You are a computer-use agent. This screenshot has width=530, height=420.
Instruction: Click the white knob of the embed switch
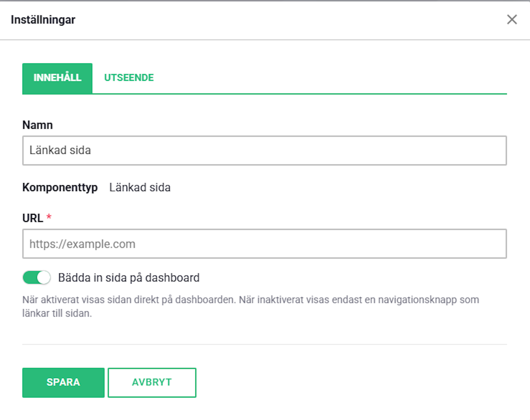[44, 278]
